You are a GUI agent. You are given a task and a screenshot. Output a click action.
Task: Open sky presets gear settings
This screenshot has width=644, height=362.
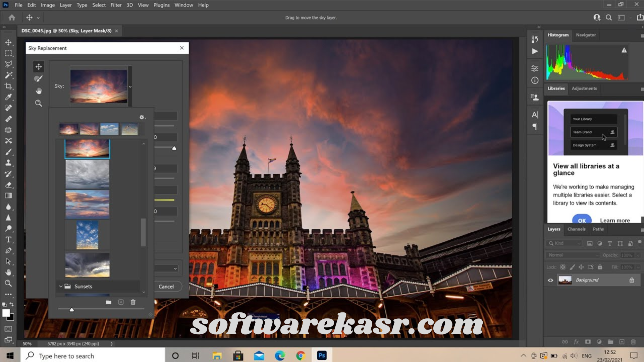(x=142, y=117)
